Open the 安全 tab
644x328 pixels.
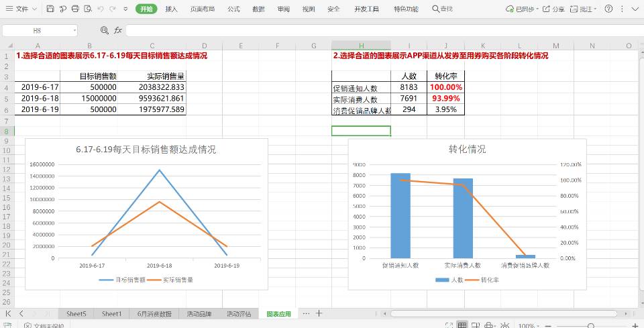[x=333, y=9]
